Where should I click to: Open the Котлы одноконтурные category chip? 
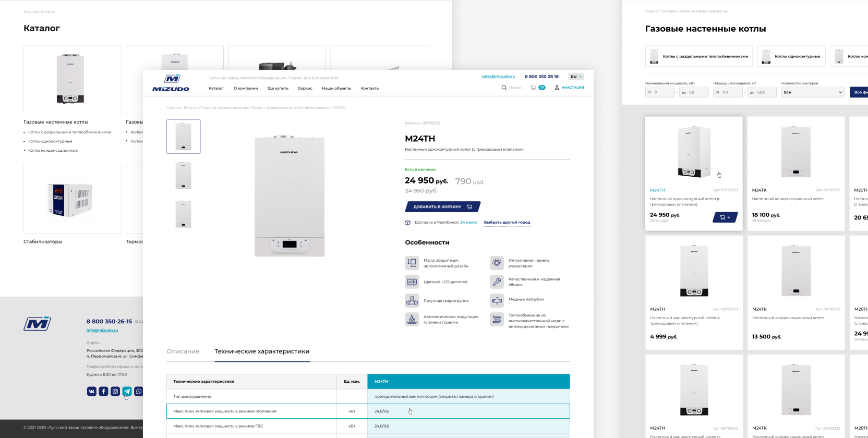tap(791, 56)
